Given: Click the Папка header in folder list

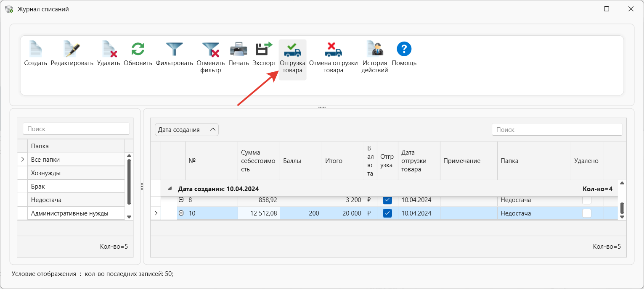Looking at the screenshot, I should tap(76, 146).
